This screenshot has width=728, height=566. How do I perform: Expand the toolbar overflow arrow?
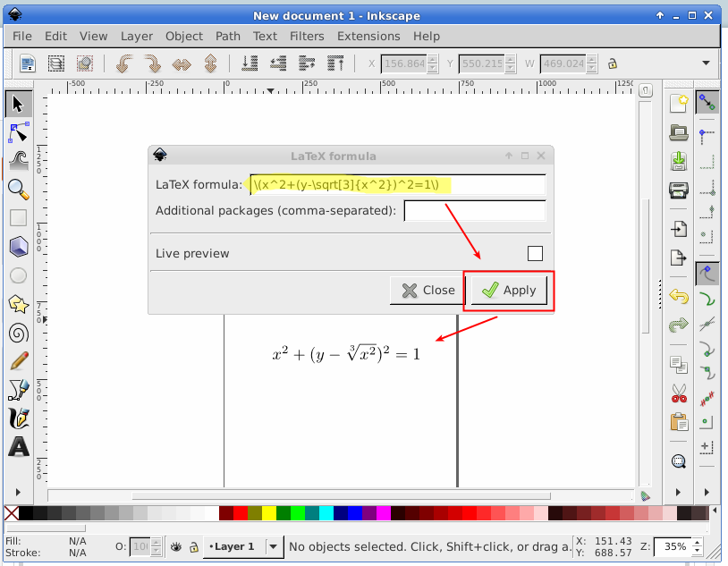[x=706, y=63]
